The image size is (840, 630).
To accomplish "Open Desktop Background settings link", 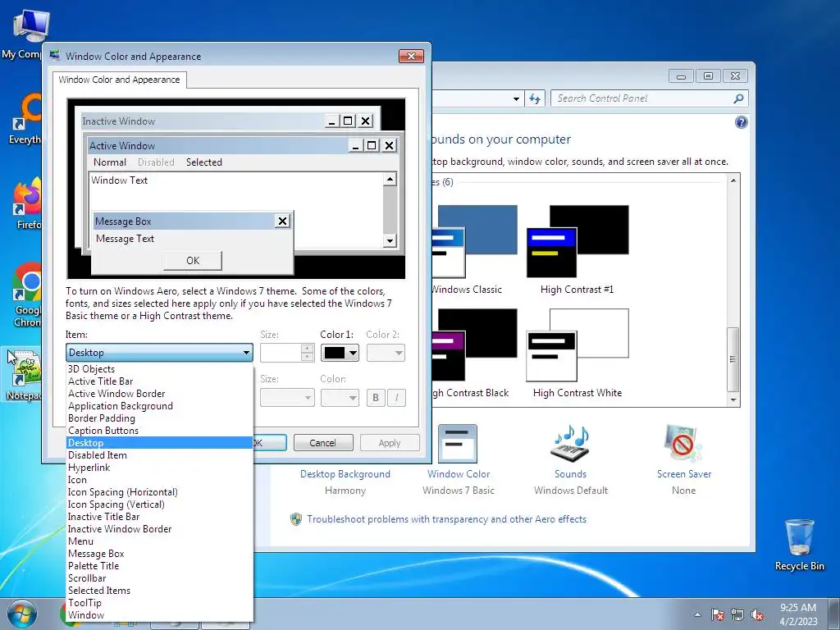I will coord(345,474).
